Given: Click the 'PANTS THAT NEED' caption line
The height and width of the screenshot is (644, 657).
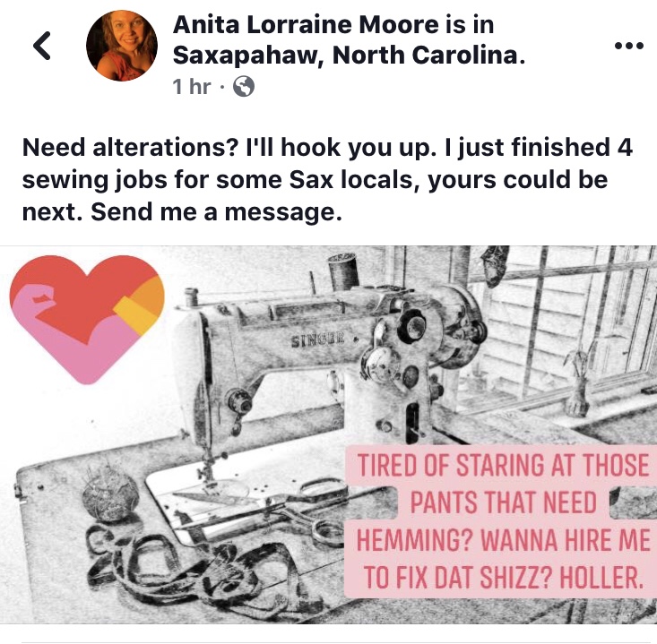Looking at the screenshot, I should [x=503, y=502].
